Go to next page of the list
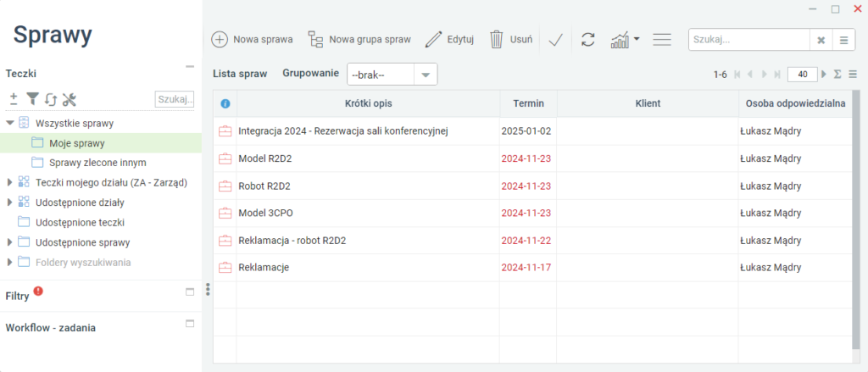The height and width of the screenshot is (372, 868). [x=764, y=75]
